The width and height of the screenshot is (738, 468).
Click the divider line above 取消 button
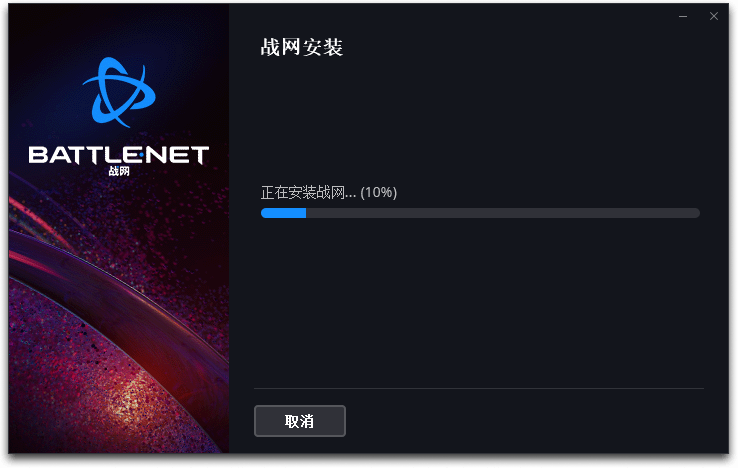pos(479,388)
